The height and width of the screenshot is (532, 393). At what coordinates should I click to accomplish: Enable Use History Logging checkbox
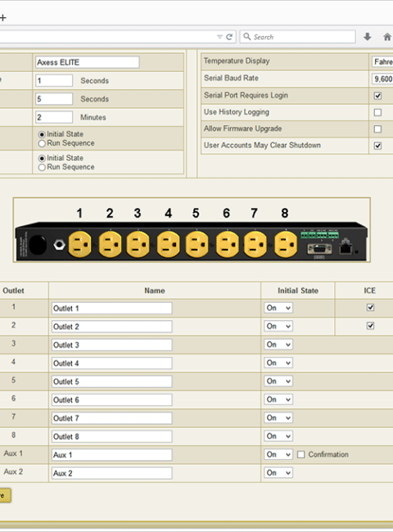click(x=377, y=112)
